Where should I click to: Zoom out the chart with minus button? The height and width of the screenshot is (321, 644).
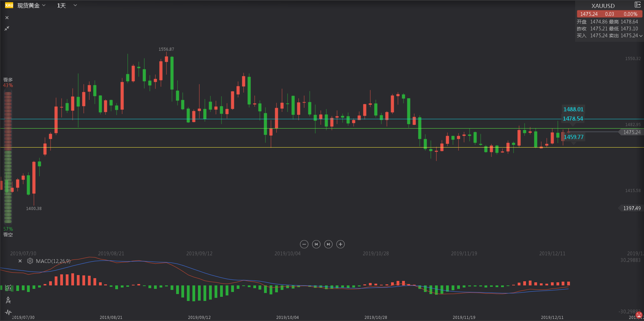304,244
